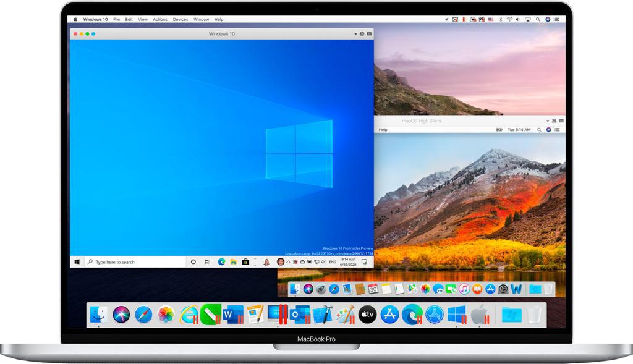Open the Parallels status menu in the menu bar
Viewport: 633px width, 364px height.
tap(464, 19)
